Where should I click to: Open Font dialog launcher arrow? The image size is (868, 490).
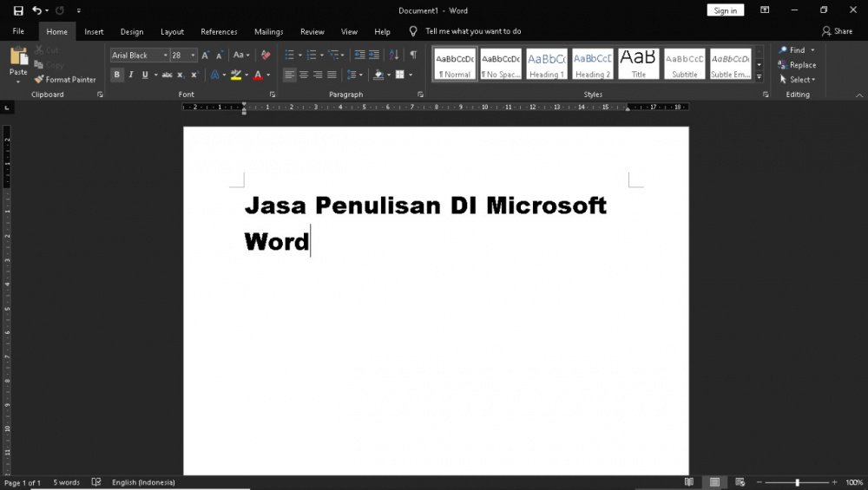273,95
